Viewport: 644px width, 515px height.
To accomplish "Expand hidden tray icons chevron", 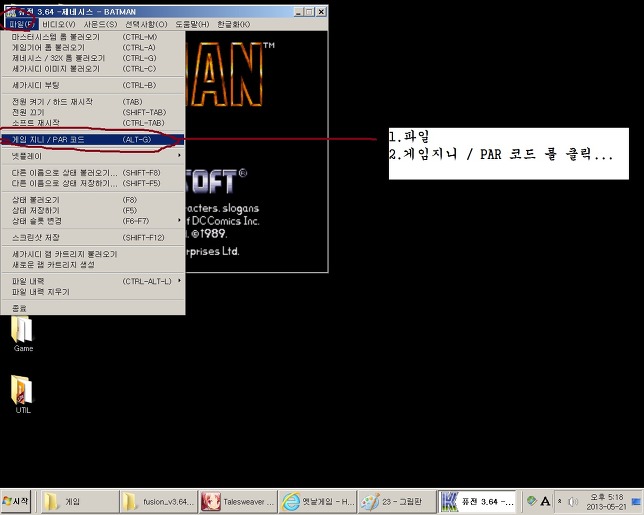I will [559, 501].
